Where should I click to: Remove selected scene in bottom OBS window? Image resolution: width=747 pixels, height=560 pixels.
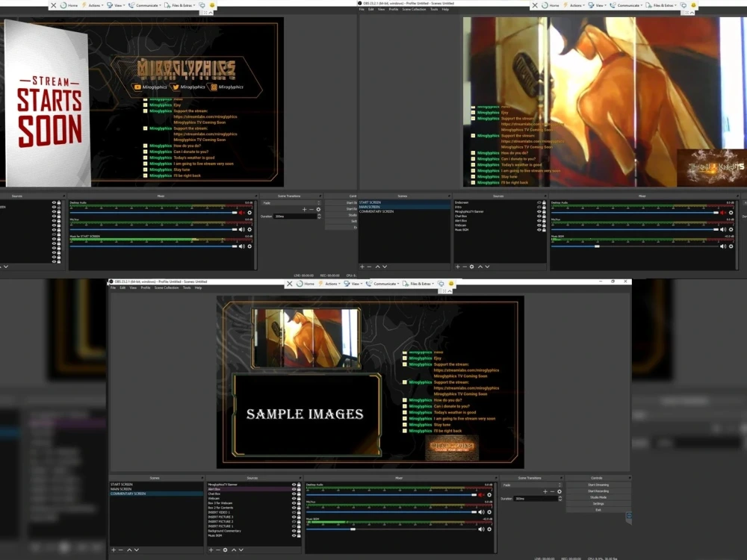[121, 550]
